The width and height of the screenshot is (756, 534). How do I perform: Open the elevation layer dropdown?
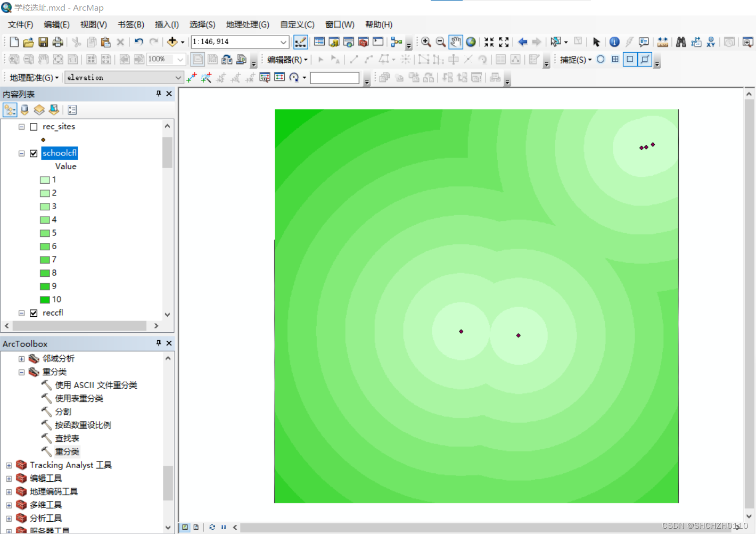point(178,78)
